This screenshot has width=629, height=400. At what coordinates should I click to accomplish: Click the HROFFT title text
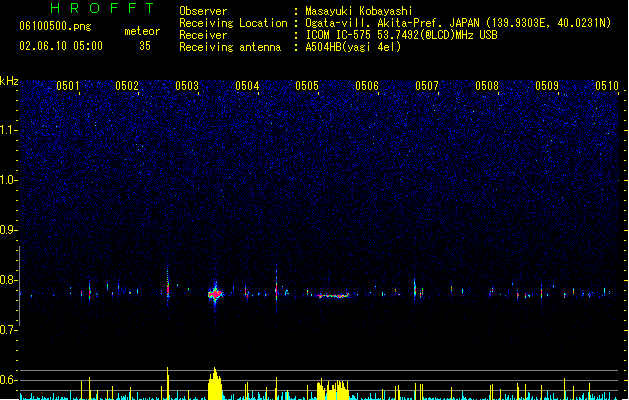coord(103,8)
